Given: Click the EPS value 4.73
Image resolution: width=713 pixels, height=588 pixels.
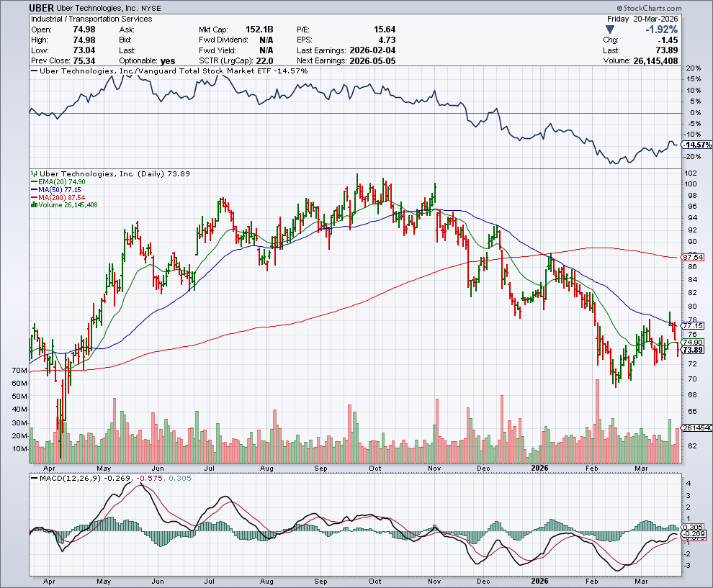Looking at the screenshot, I should [x=387, y=40].
